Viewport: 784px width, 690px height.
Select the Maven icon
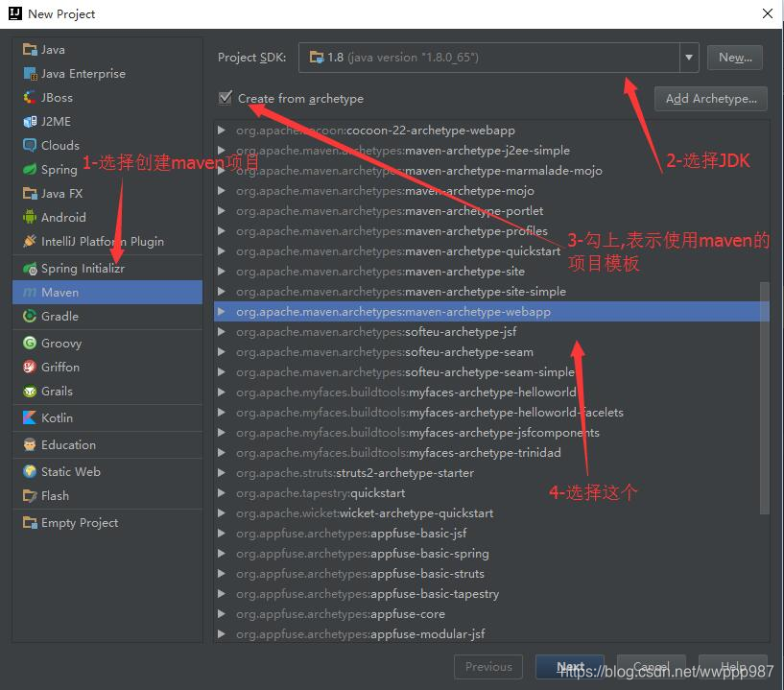[30, 293]
